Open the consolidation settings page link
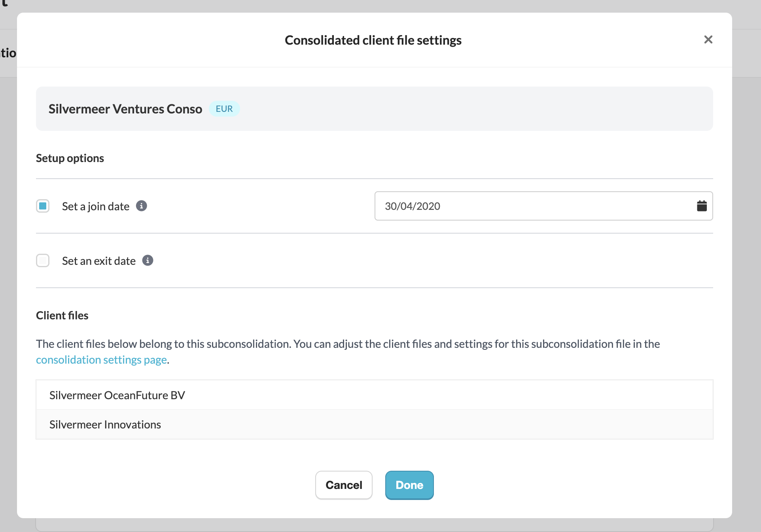 (x=101, y=360)
